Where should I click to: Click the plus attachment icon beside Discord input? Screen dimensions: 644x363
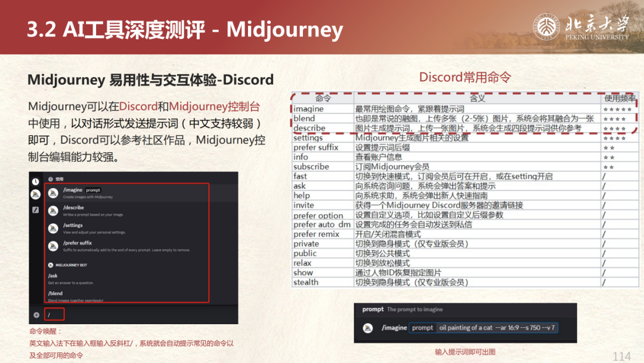[x=36, y=315]
